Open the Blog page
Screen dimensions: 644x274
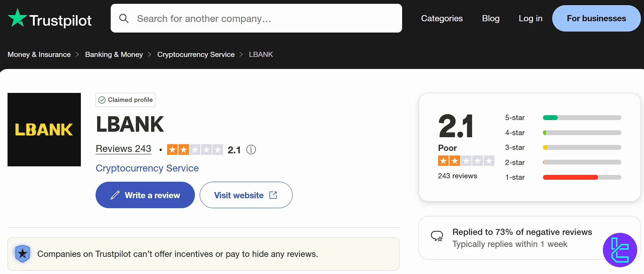pyautogui.click(x=491, y=18)
